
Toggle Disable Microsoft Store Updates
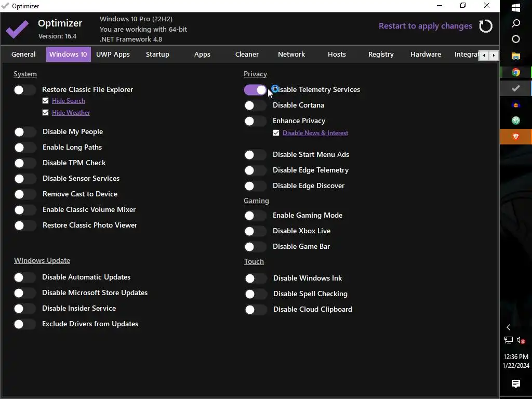tap(24, 293)
